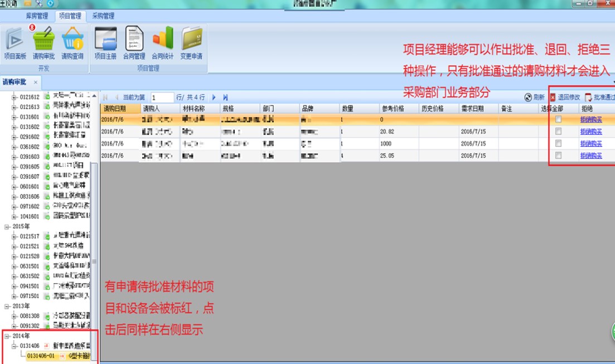
Task: Select project 0091302 in the tree
Action: (30, 326)
